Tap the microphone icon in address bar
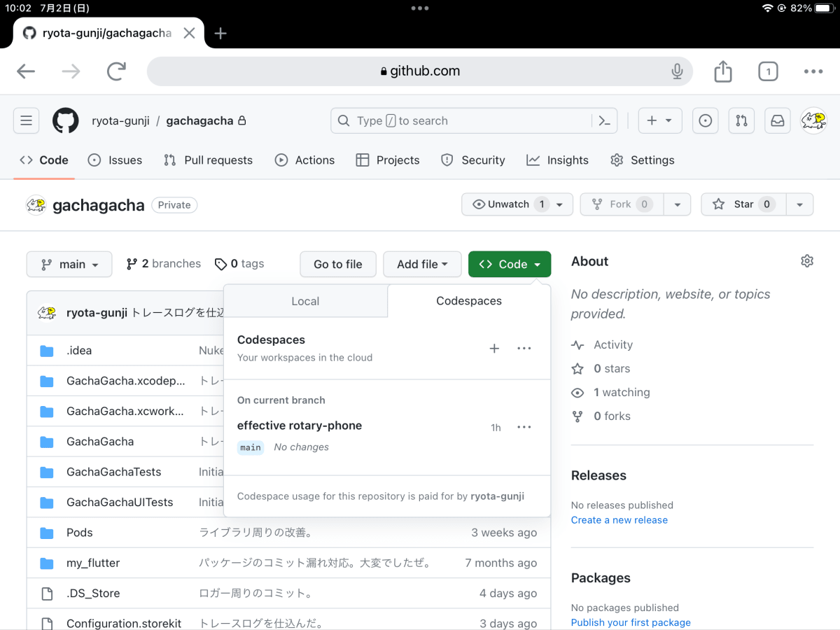Image resolution: width=840 pixels, height=630 pixels. [677, 71]
